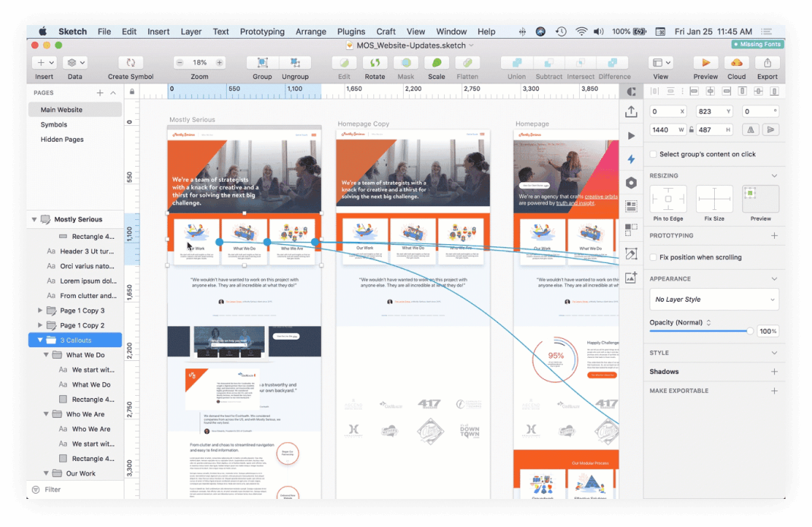Start the prototype Preview
The width and height of the screenshot is (812, 527).
point(705,63)
